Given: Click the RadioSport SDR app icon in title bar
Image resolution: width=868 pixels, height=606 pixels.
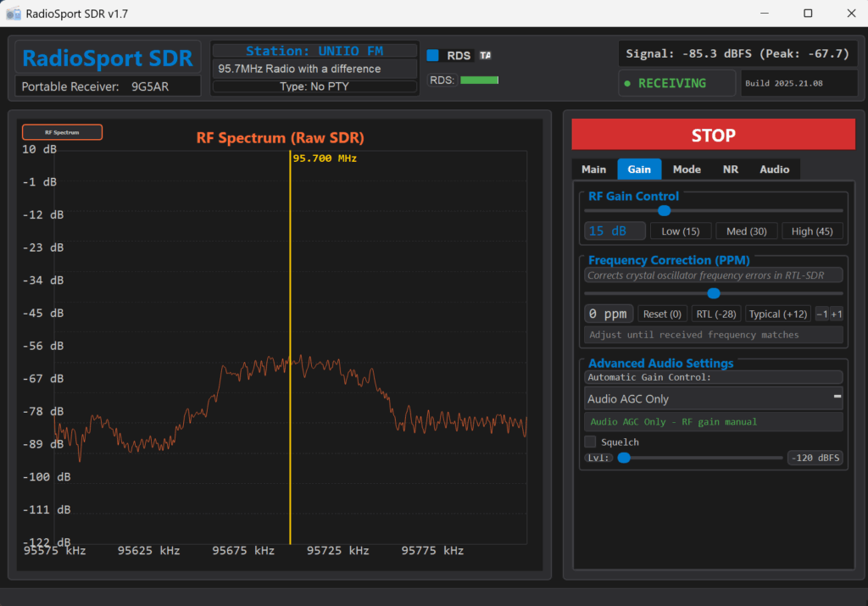Looking at the screenshot, I should (x=14, y=14).
